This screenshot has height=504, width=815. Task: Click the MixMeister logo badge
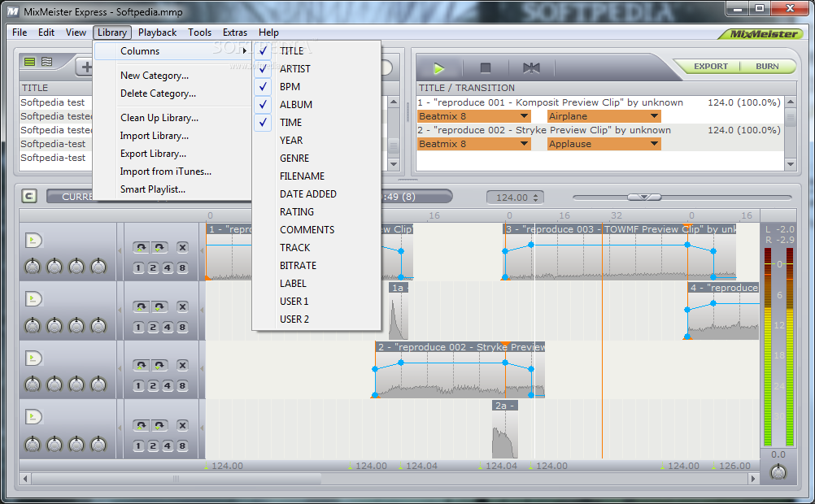761,34
